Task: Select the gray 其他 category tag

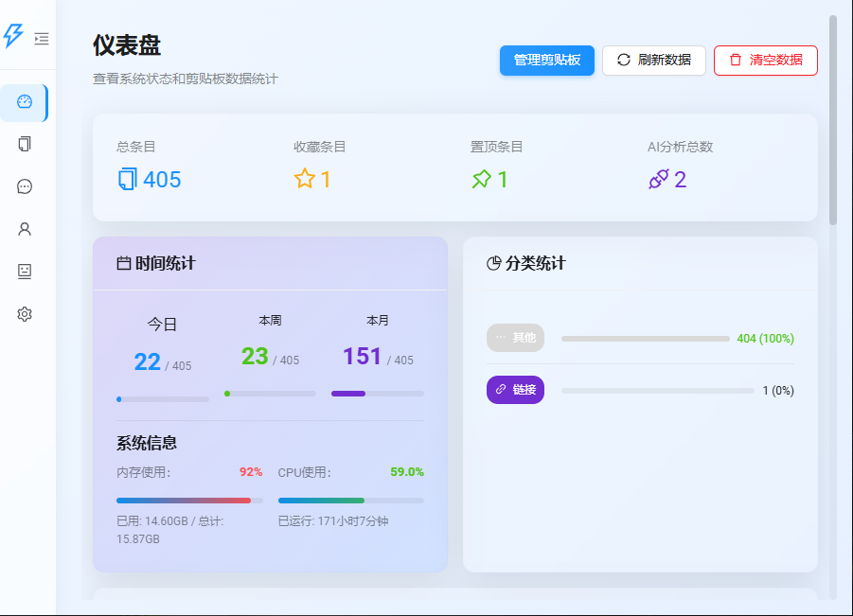Action: 515,338
